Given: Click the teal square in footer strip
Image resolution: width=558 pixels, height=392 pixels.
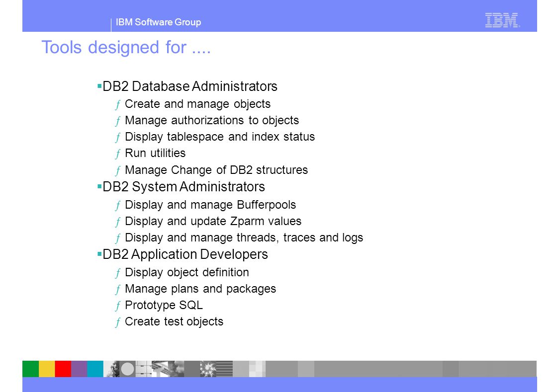Looking at the screenshot, I should point(95,369).
